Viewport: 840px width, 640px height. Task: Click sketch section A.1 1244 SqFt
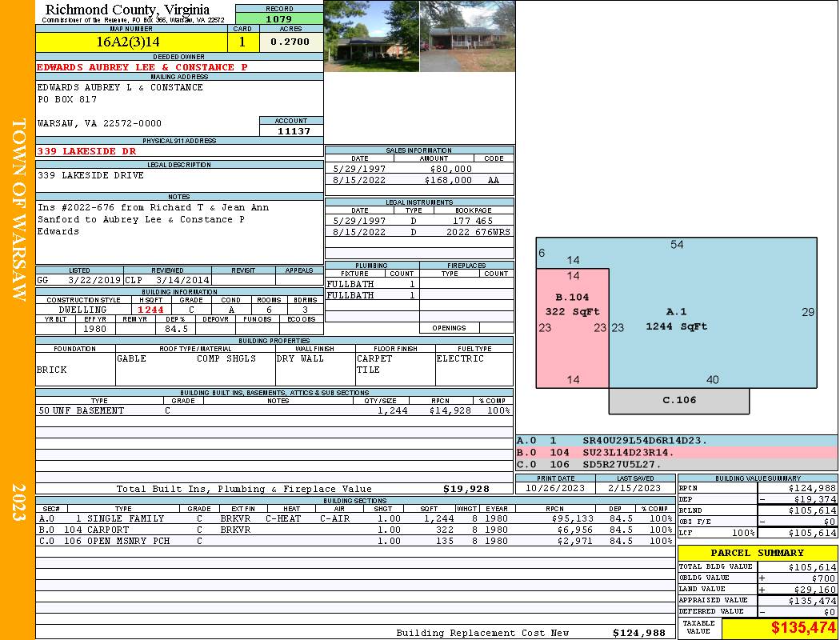(677, 319)
